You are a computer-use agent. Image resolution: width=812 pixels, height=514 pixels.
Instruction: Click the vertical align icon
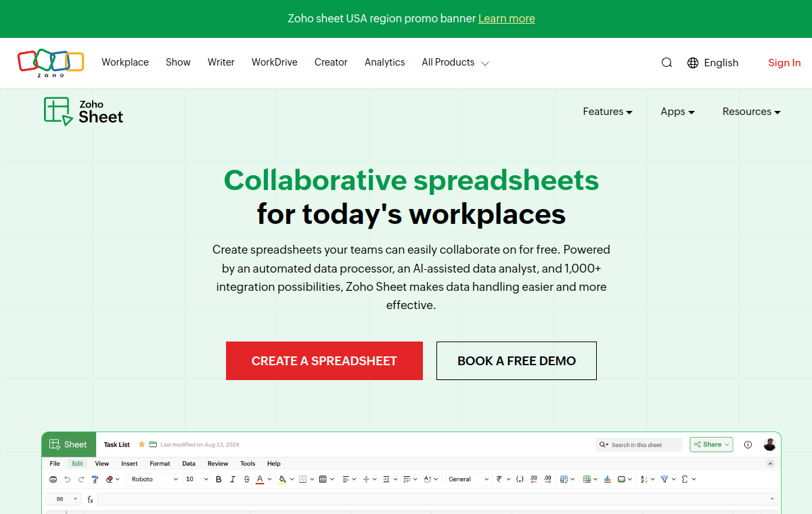pyautogui.click(x=366, y=480)
